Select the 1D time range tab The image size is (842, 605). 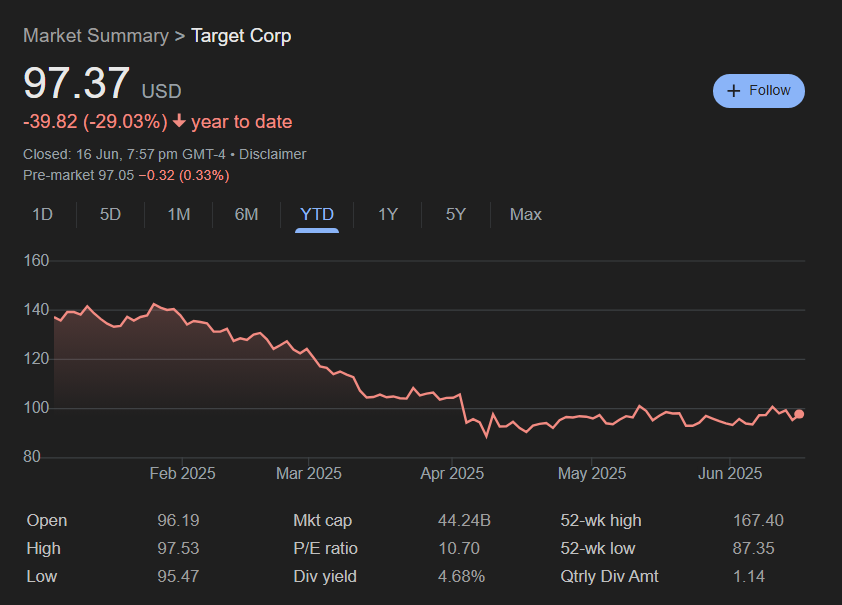[42, 215]
